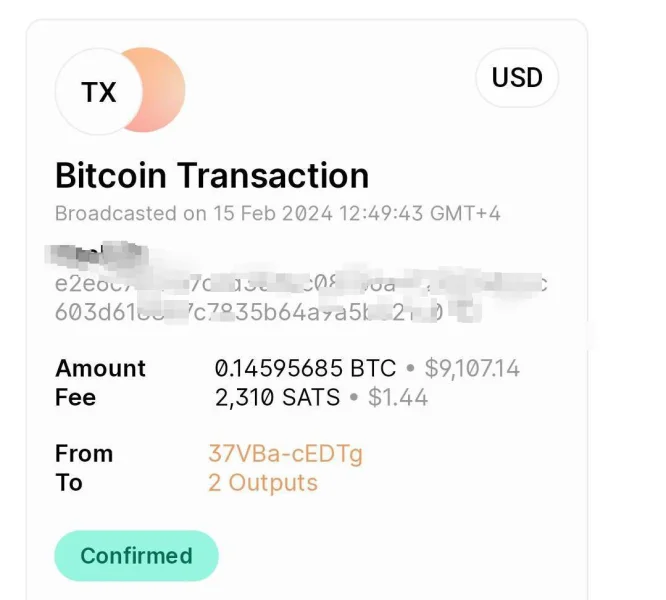Viewport: 666px width, 600px height.
Task: Click the 0.14595685 BTC amount value
Action: [305, 368]
